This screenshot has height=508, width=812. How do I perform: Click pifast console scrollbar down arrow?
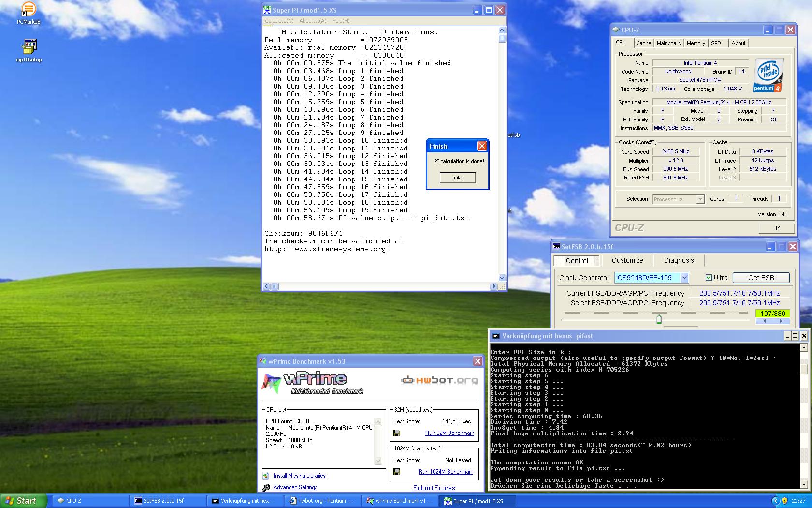click(x=804, y=485)
